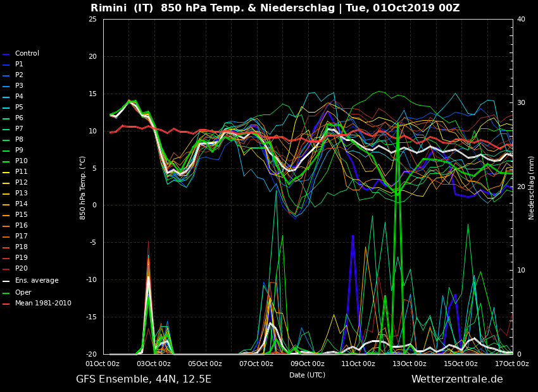Click the 09Oct 00z x-axis tick label
Image resolution: width=538 pixels, height=392 pixels.
(x=308, y=364)
